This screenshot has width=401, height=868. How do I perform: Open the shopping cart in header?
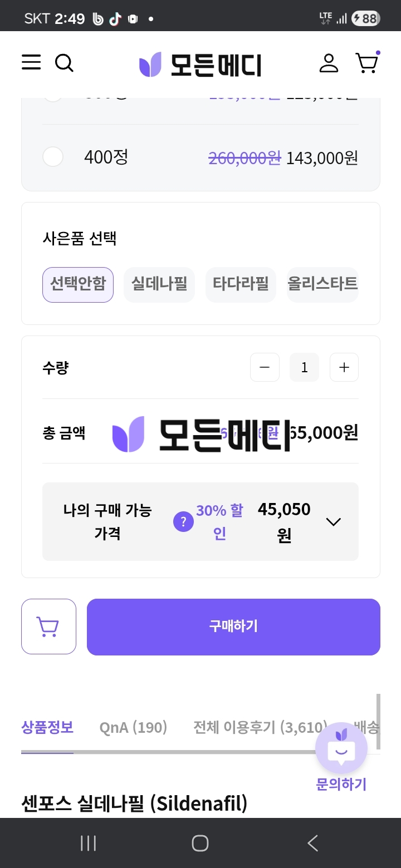pos(366,63)
